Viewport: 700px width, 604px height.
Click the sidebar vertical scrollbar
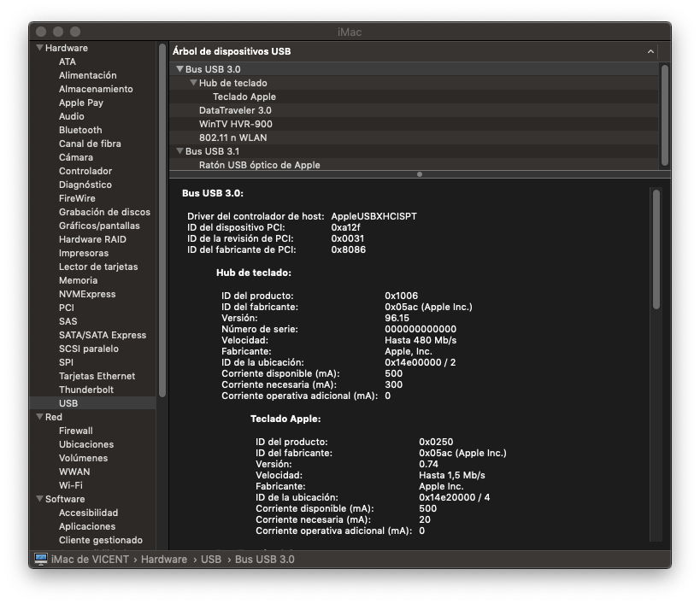(162, 220)
